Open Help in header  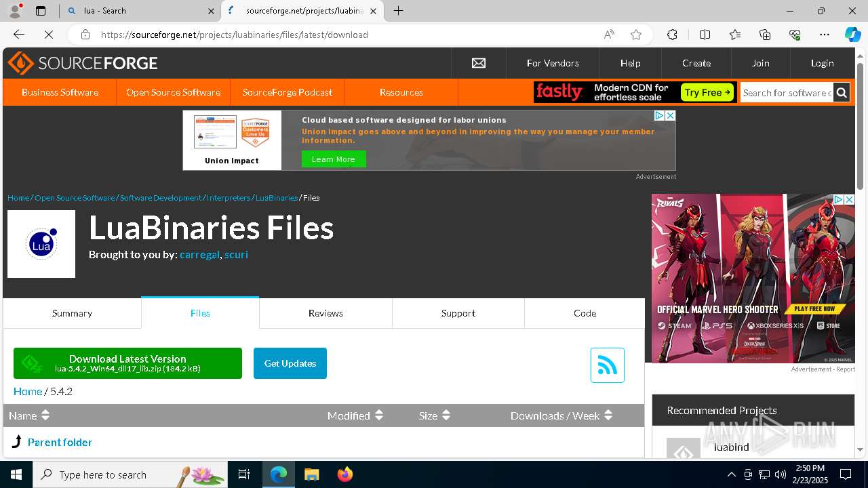[630, 63]
